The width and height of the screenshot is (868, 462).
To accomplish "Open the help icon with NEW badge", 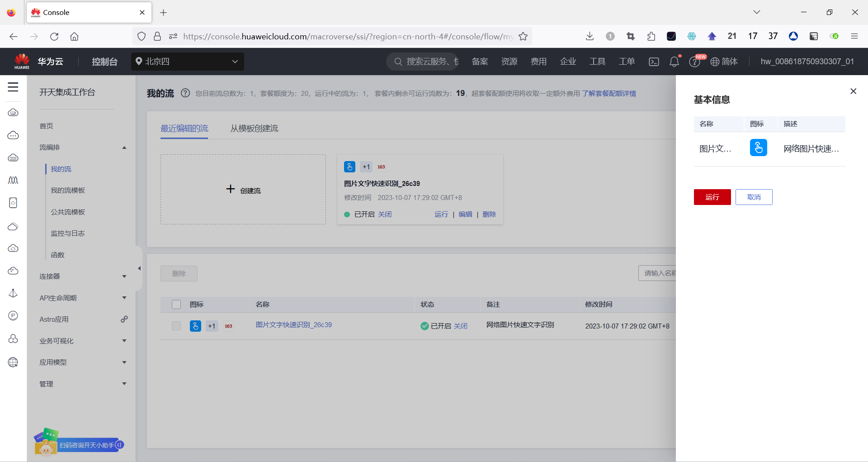I will click(695, 62).
